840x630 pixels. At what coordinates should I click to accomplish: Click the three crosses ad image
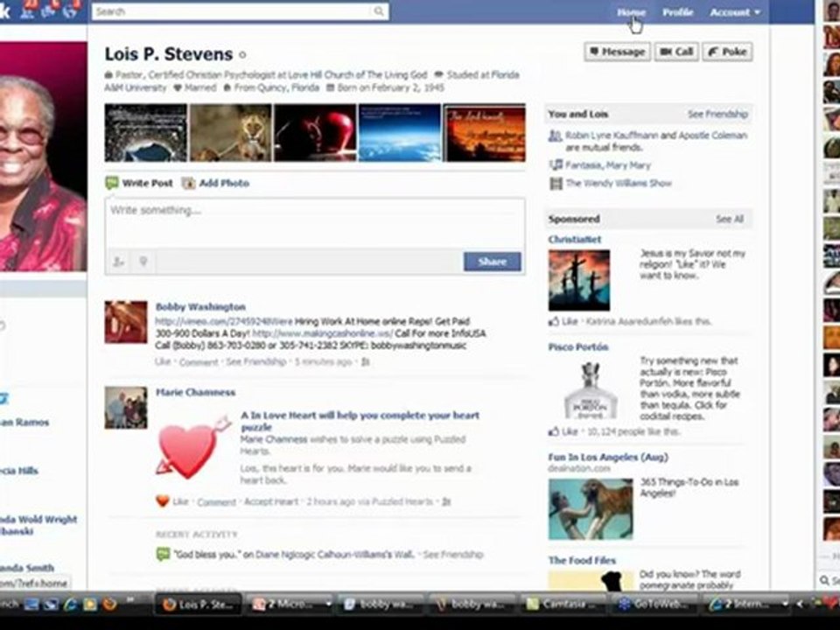pyautogui.click(x=579, y=280)
